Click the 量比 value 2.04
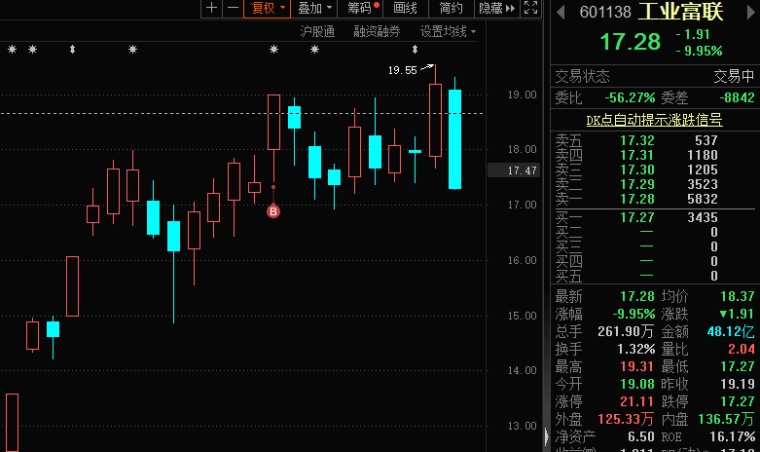Image resolution: width=760 pixels, height=452 pixels. [x=741, y=349]
